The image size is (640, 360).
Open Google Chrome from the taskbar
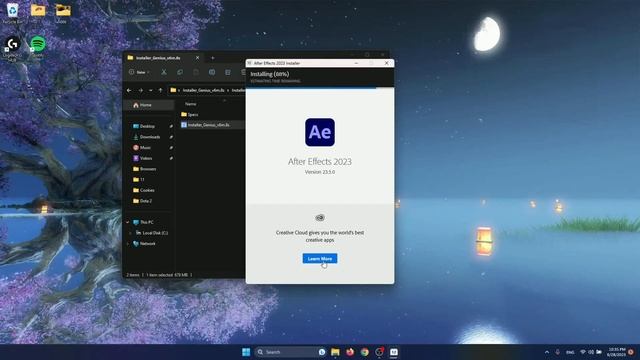click(364, 352)
